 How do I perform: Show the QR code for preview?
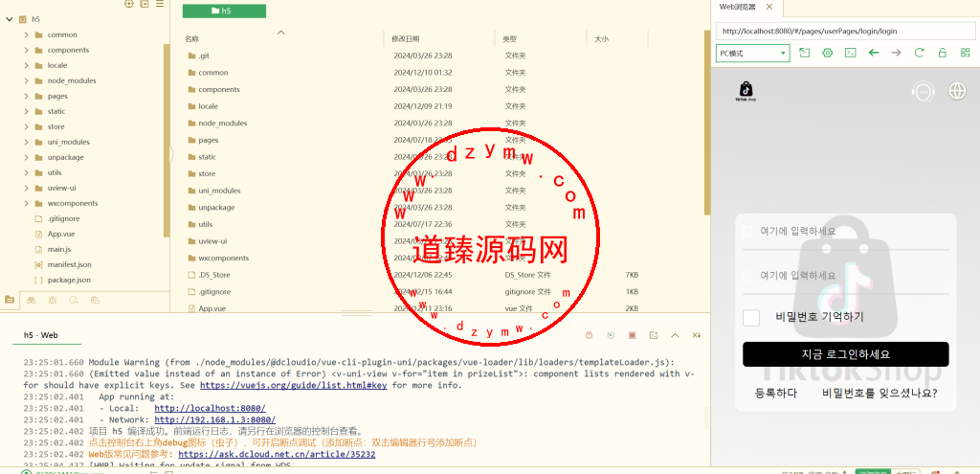pos(965,54)
